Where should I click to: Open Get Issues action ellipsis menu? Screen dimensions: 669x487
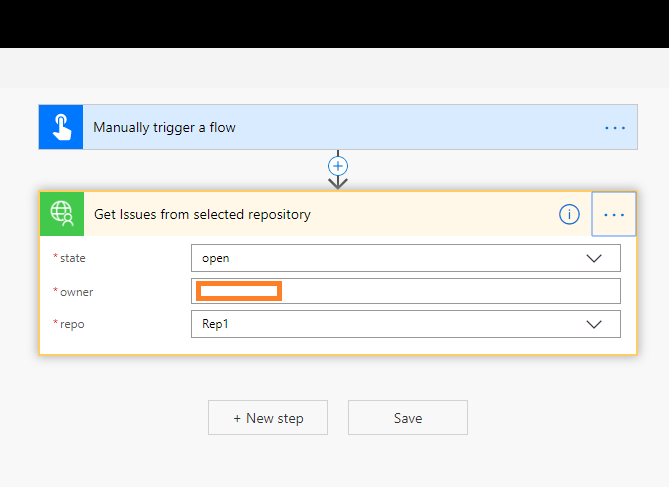tap(614, 214)
